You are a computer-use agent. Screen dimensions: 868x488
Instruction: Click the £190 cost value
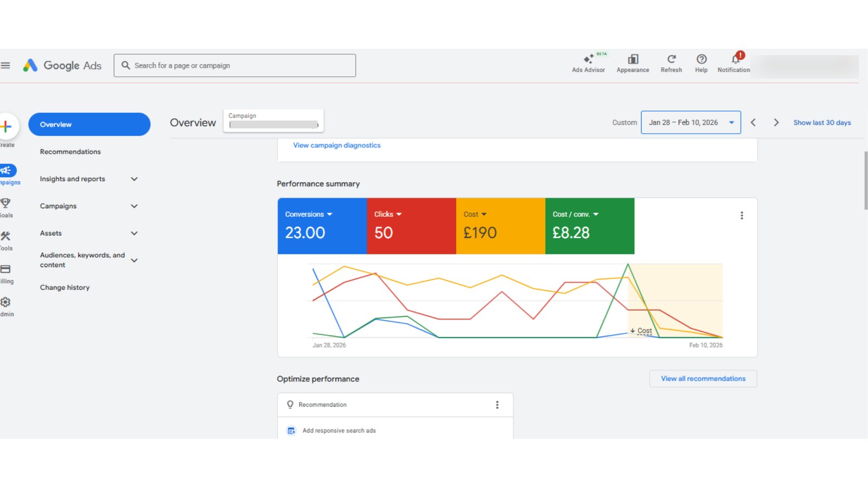click(480, 233)
